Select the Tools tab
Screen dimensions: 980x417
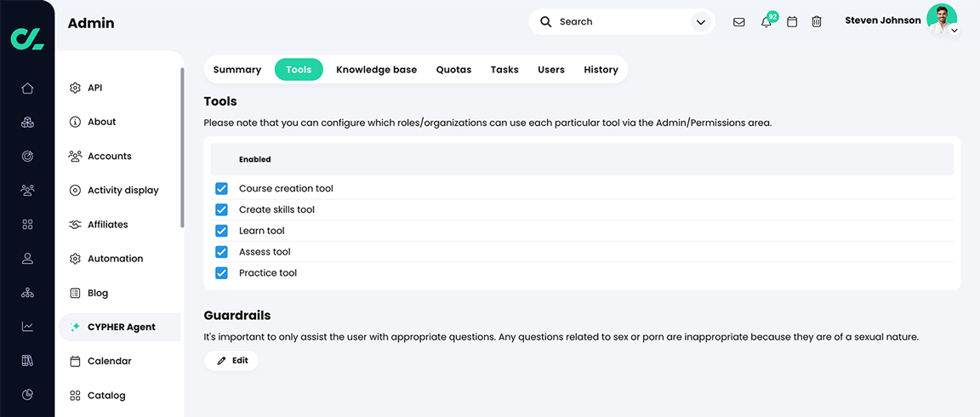tap(299, 70)
